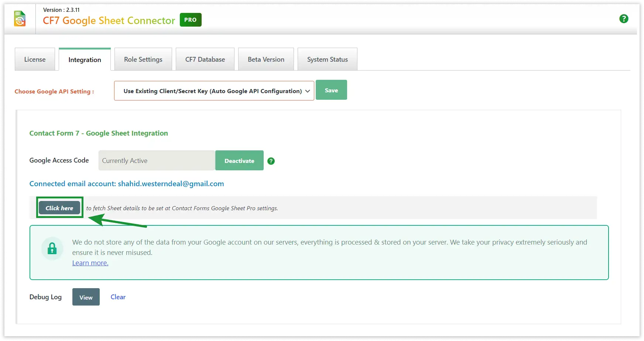Click the green help icon in header

(624, 19)
